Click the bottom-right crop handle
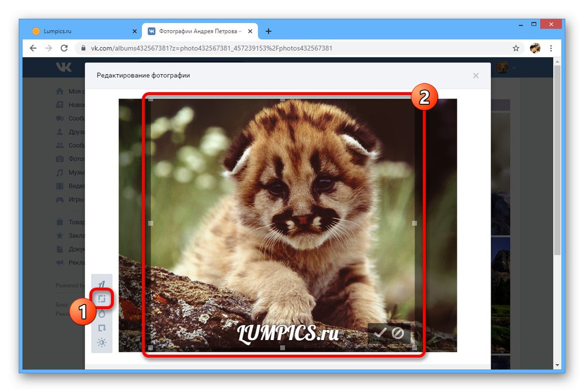This screenshot has height=392, width=584. click(415, 348)
